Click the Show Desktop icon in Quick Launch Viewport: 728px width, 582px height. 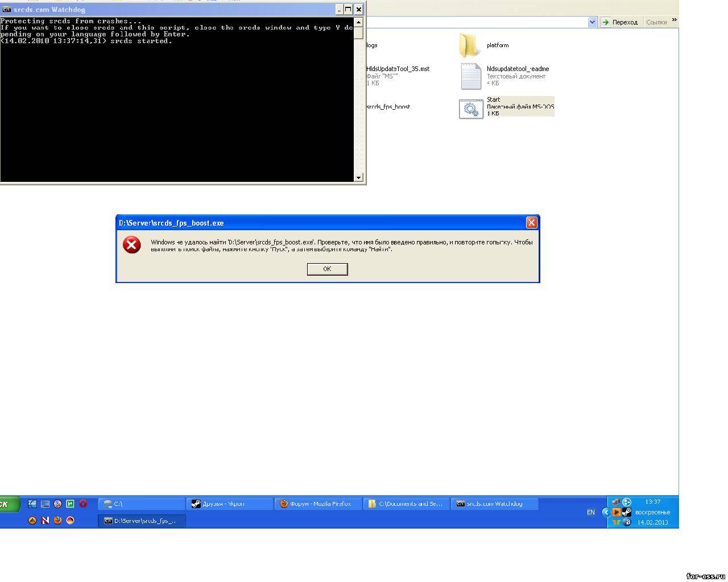(x=45, y=504)
